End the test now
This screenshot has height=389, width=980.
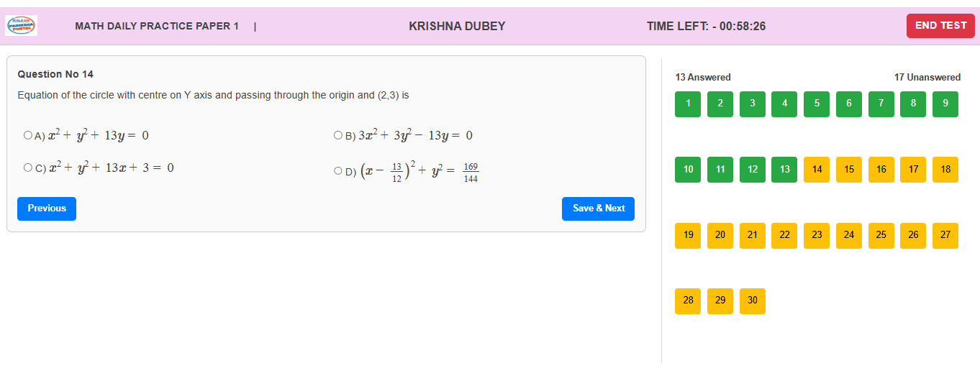[x=940, y=26]
